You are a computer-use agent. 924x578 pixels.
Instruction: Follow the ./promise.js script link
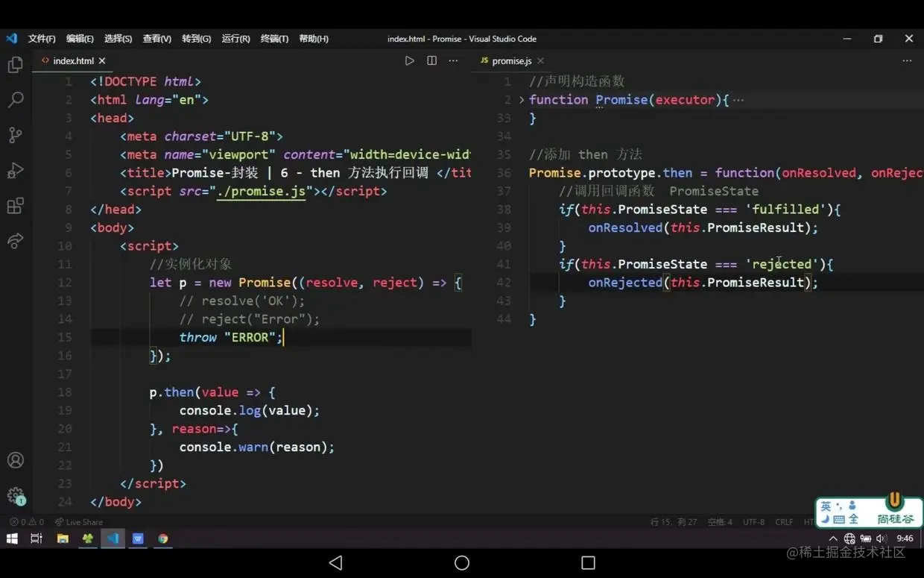(x=261, y=191)
